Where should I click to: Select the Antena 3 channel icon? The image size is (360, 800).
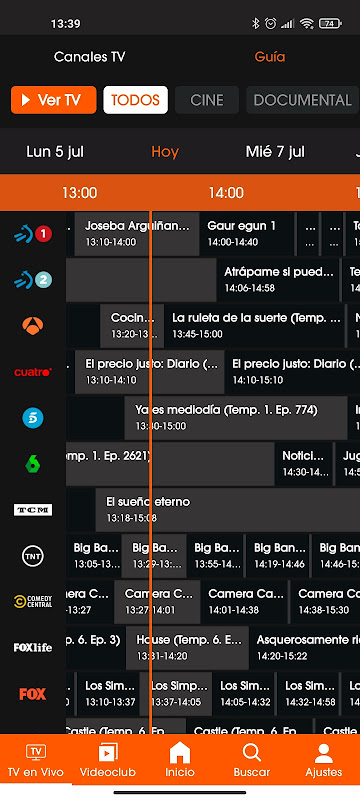(x=33, y=326)
